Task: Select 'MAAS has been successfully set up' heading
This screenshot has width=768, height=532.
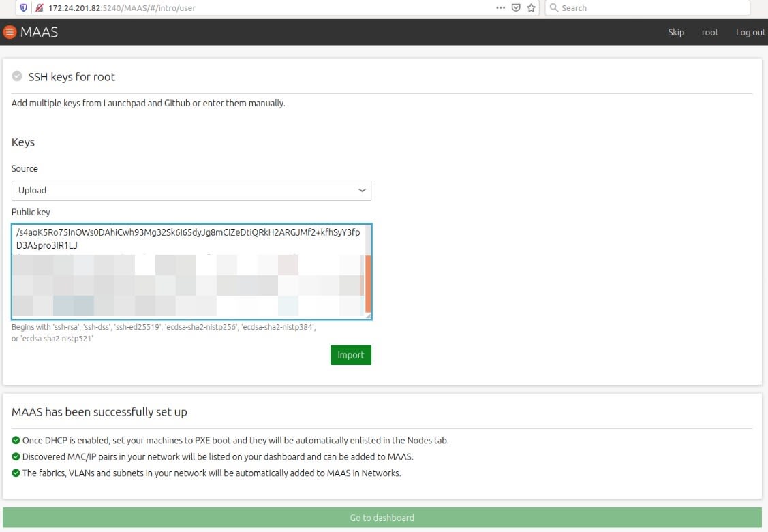Action: [x=99, y=412]
